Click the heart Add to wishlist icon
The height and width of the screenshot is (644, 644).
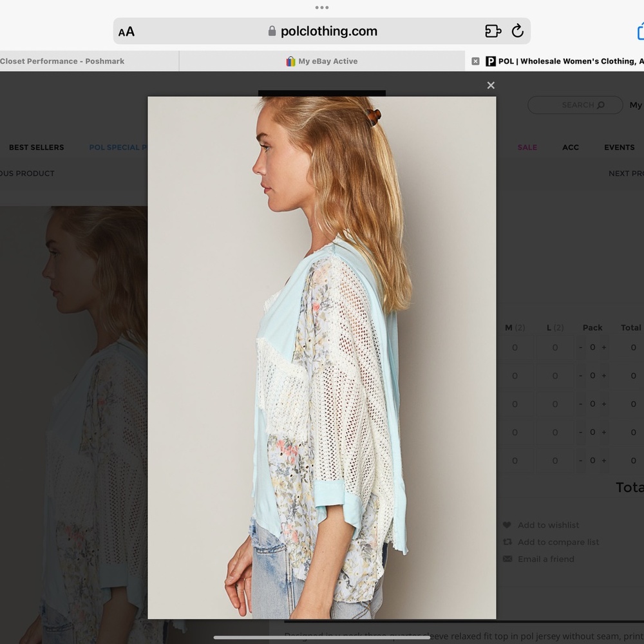pyautogui.click(x=507, y=525)
